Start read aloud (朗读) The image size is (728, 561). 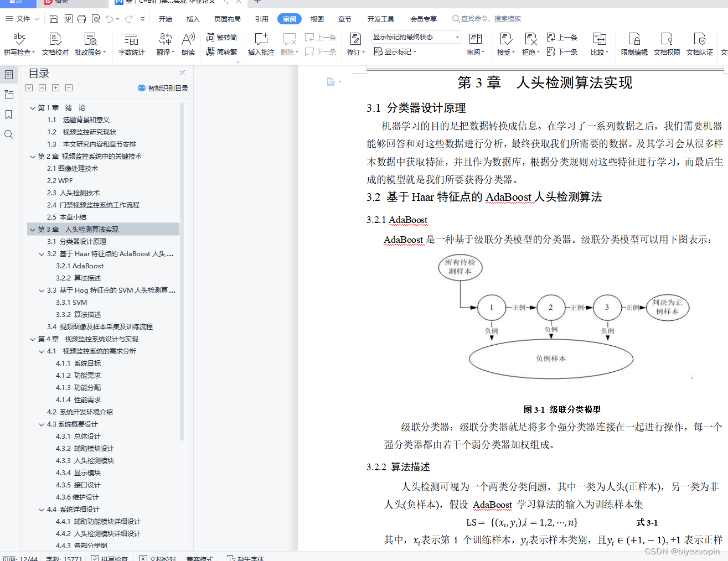click(188, 44)
